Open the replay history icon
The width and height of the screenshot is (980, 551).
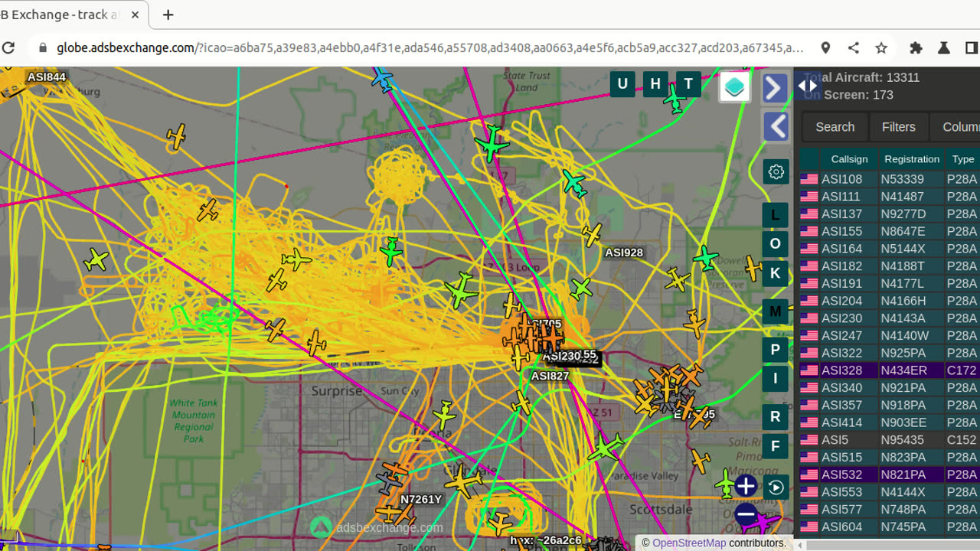(776, 487)
